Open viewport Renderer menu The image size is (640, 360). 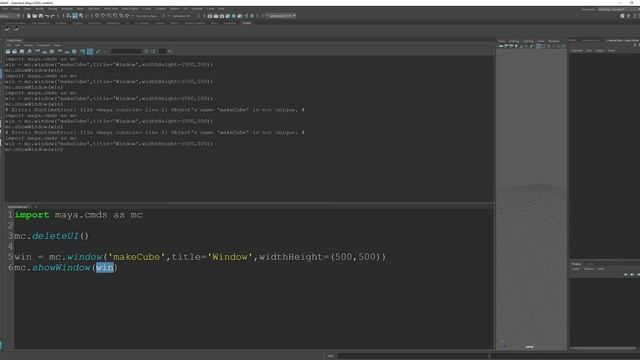tap(554, 41)
